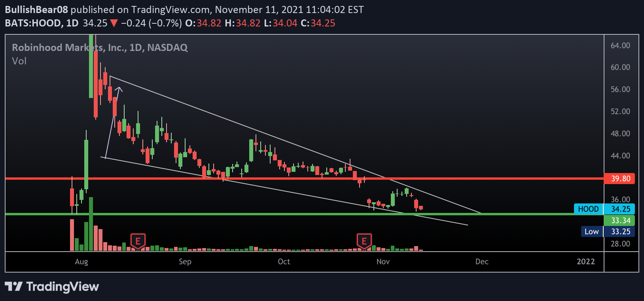
Task: Click the August earnings E marker
Action: click(x=138, y=241)
